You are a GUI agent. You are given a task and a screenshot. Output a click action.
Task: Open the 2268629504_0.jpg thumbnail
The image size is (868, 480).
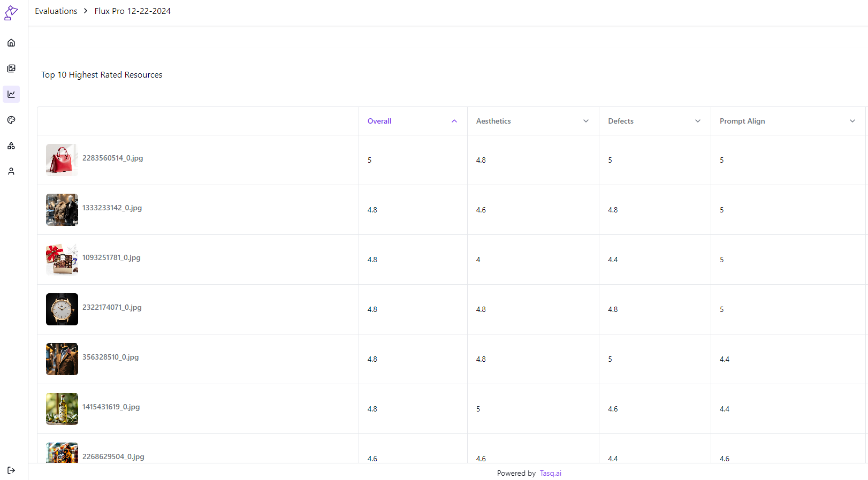(62, 453)
